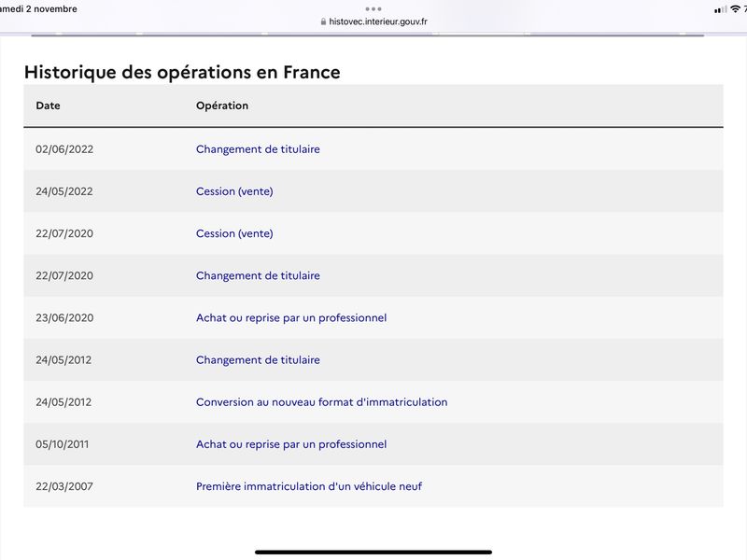Image resolution: width=747 pixels, height=560 pixels.
Task: Open Première immatriculation d'un véhicule neuf
Action: coord(309,486)
